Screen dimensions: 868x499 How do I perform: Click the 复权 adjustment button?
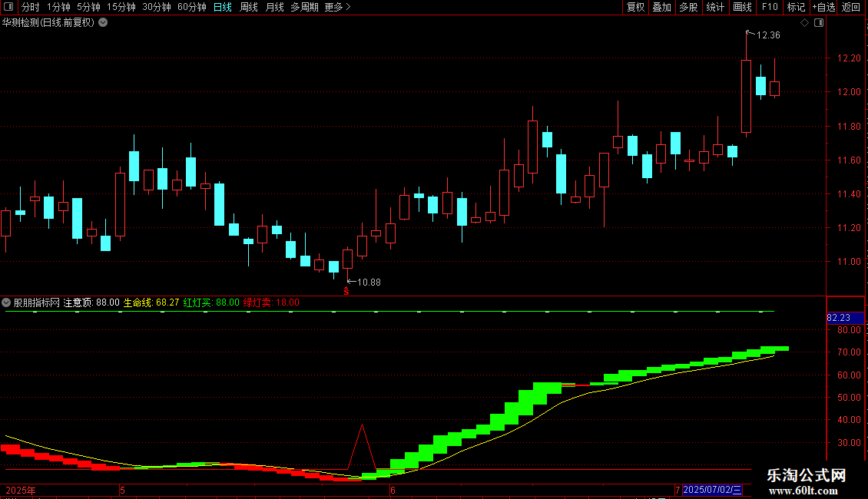tap(635, 7)
